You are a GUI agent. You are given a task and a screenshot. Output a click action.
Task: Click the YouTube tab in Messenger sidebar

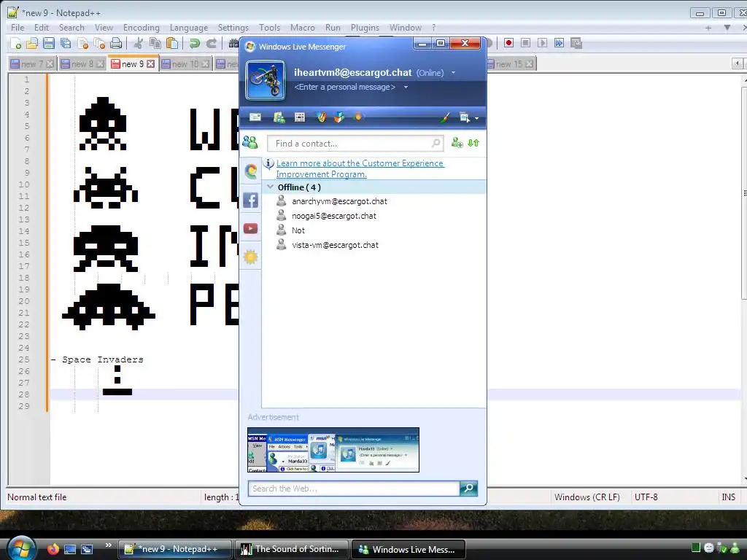[x=251, y=228]
